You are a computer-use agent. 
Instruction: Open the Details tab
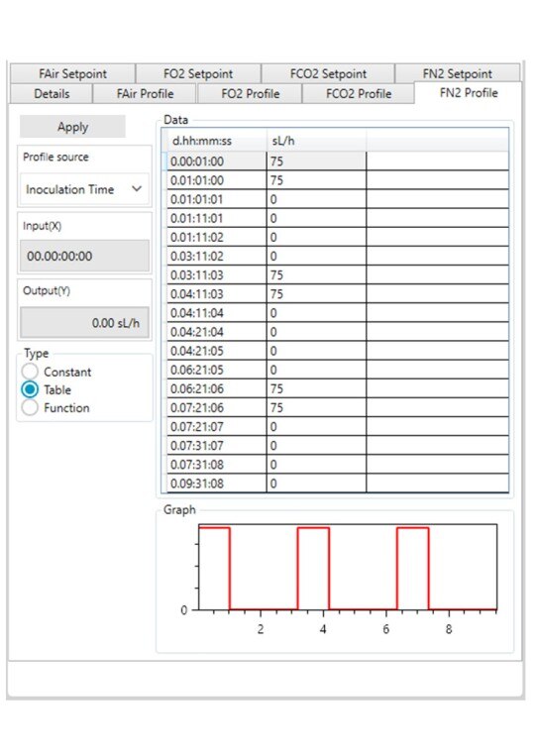coord(52,93)
